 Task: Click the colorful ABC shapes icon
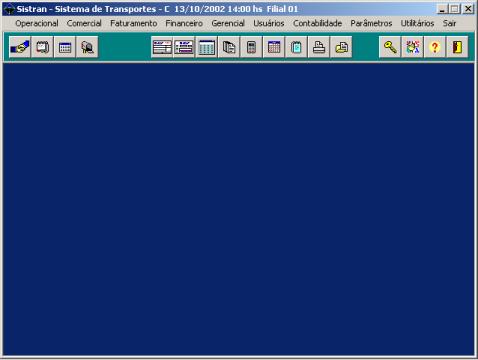click(x=412, y=47)
